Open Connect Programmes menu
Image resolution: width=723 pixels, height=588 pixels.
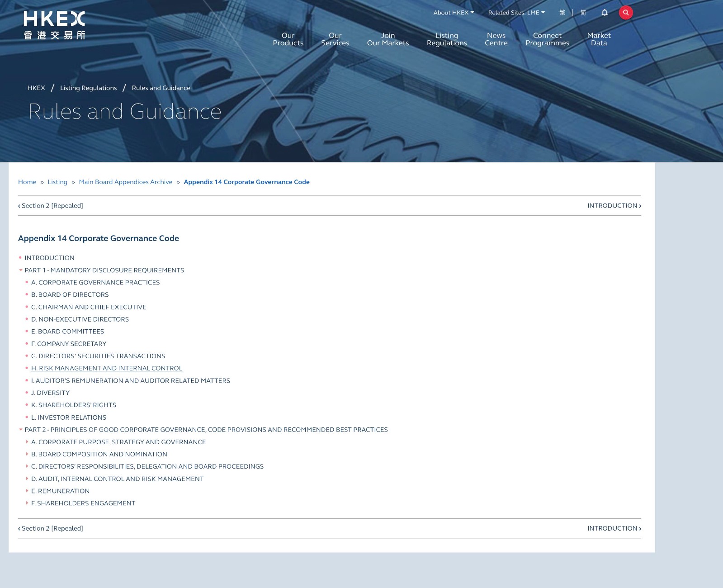tap(547, 39)
